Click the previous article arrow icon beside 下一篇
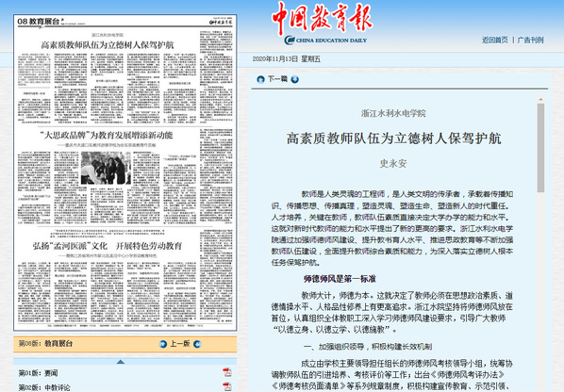564x392 pixels. click(x=260, y=80)
